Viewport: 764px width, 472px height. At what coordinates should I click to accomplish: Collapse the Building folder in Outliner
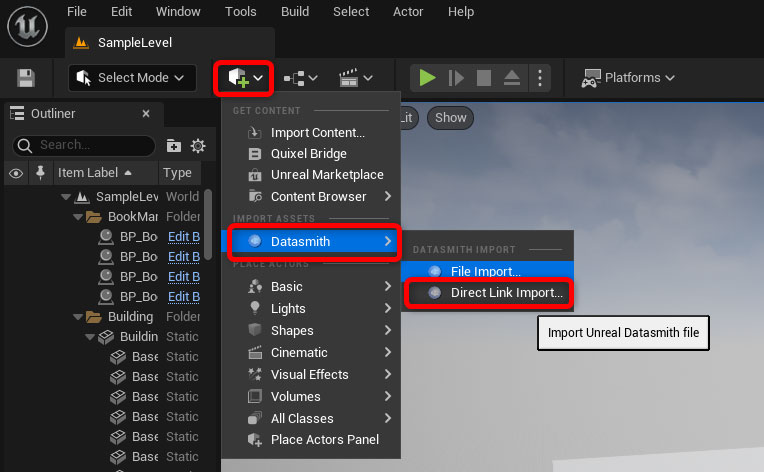pos(77,317)
